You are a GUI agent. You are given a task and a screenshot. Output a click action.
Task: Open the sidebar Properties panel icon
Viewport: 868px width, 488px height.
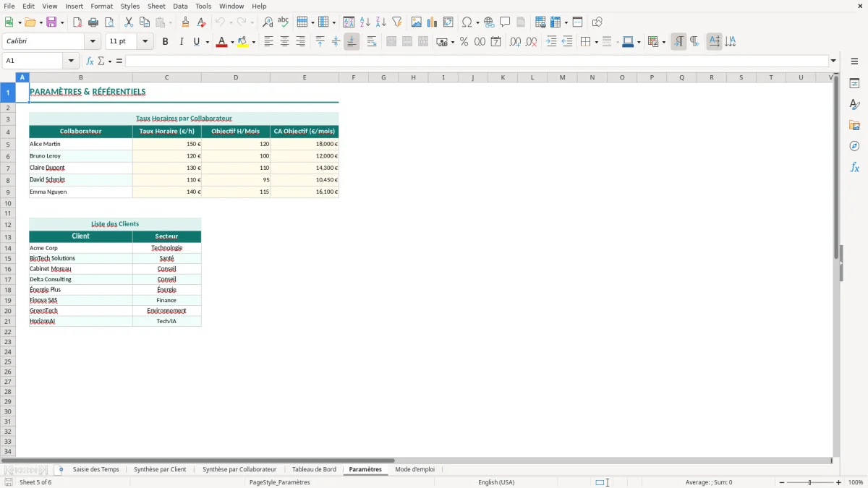[x=854, y=84]
